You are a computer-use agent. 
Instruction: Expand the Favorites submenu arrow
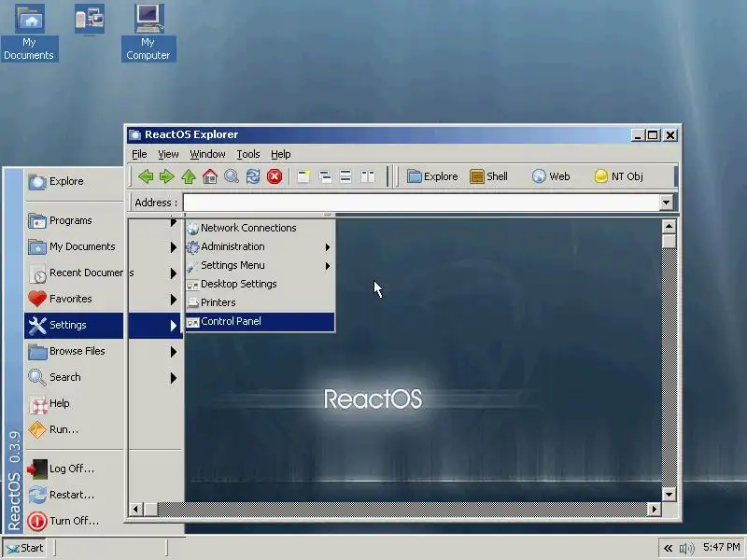[174, 300]
